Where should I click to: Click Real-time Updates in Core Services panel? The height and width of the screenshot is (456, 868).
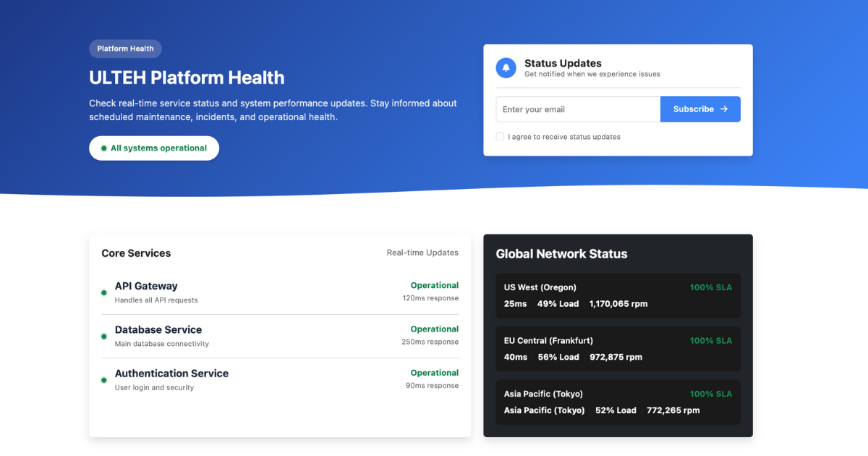(x=422, y=252)
